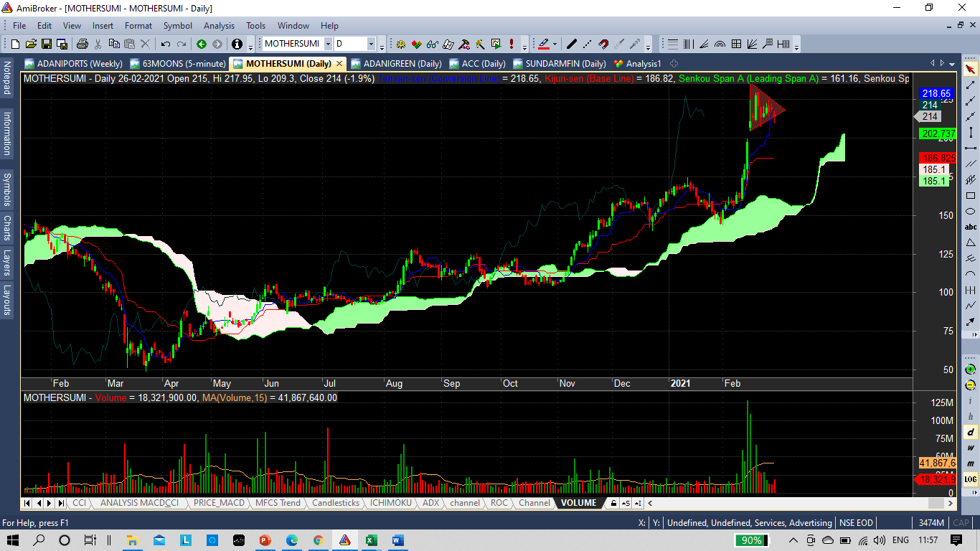980x551 pixels.
Task: Open the Analysis menu
Action: click(x=219, y=25)
